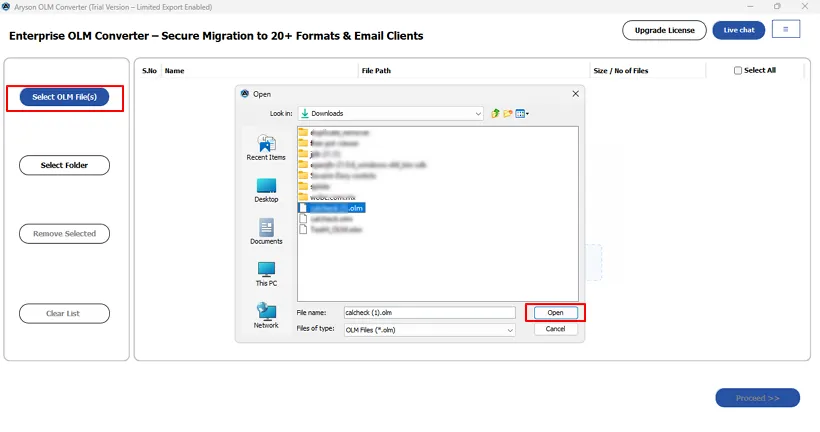Create a new folder icon
820x432 pixels.
pyautogui.click(x=507, y=113)
